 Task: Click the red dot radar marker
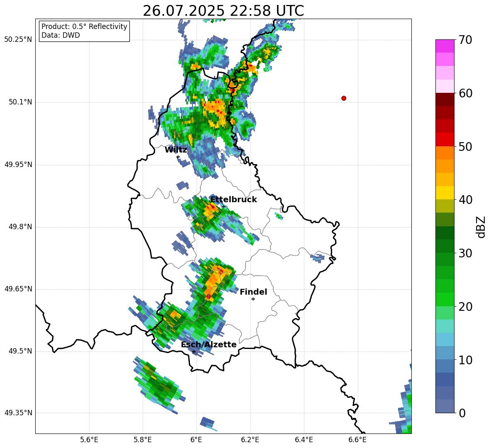[344, 98]
